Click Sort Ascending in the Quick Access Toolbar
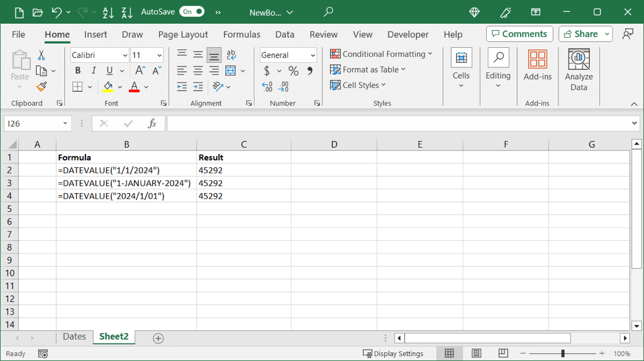Image resolution: width=644 pixels, height=361 pixels. [x=108, y=12]
